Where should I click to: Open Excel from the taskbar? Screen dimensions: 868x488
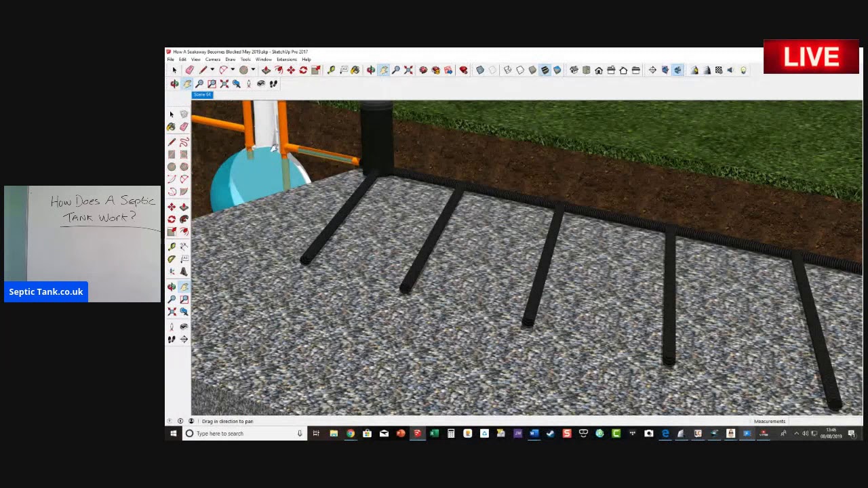click(x=434, y=434)
